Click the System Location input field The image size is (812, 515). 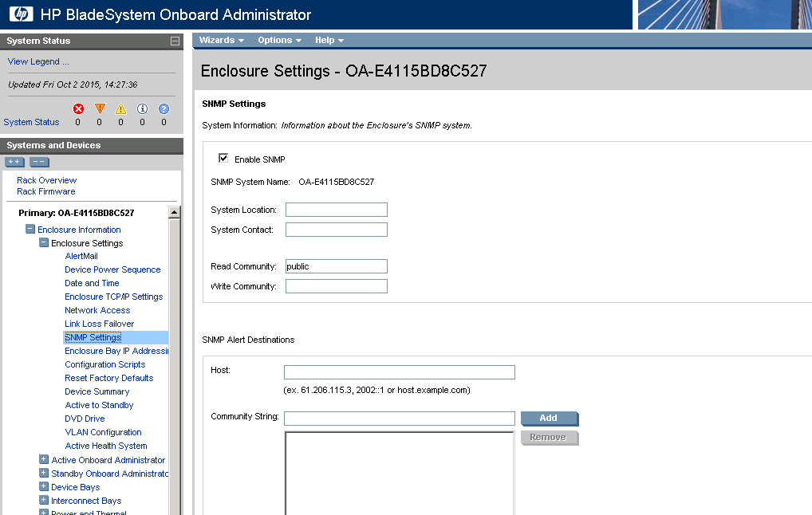coord(337,210)
